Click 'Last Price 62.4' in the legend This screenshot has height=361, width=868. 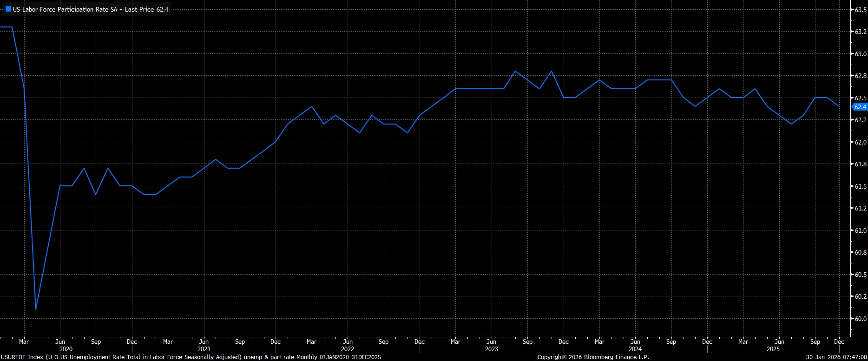click(147, 9)
